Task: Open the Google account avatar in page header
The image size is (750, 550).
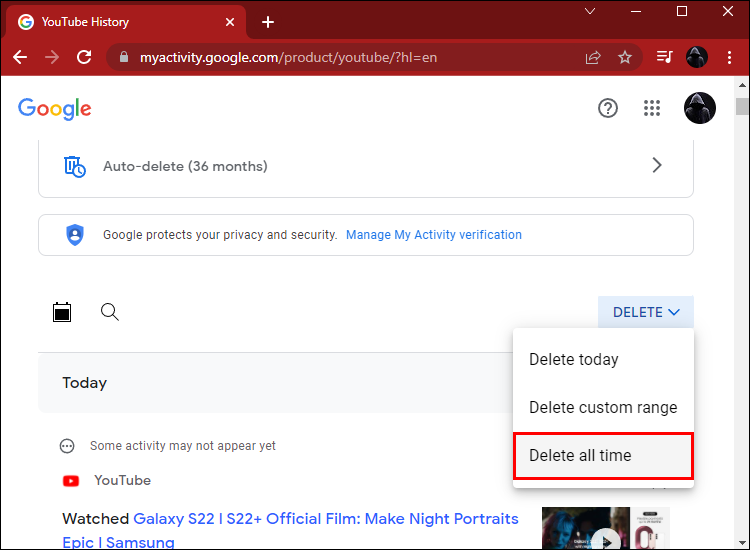Action: click(x=700, y=108)
